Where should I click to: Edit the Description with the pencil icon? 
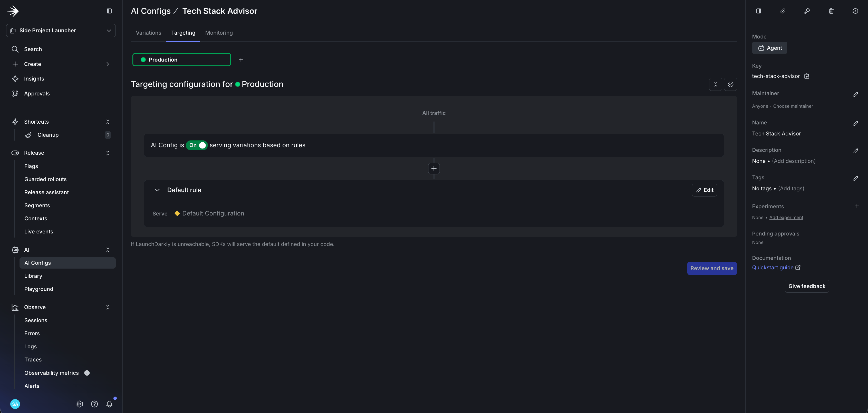[856, 151]
